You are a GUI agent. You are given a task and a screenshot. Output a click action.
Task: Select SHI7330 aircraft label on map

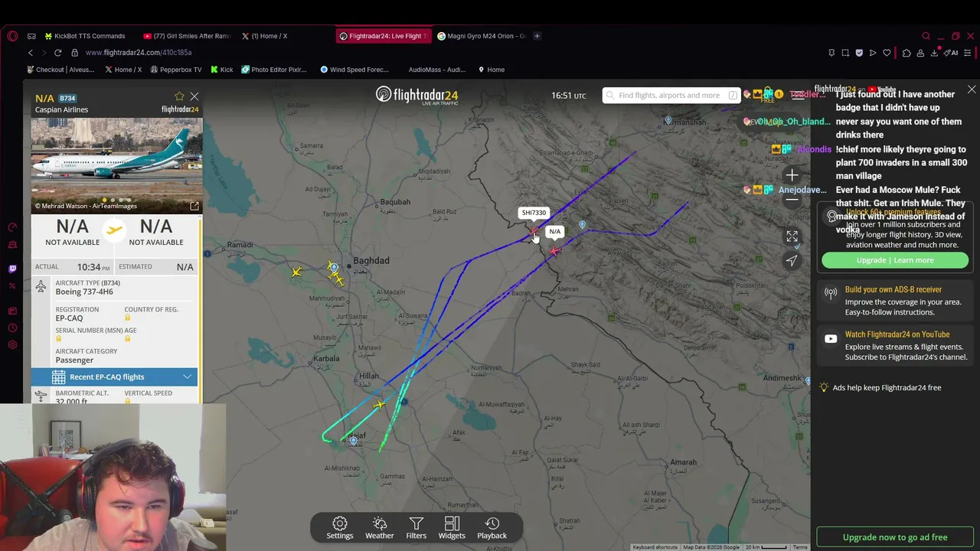click(534, 213)
